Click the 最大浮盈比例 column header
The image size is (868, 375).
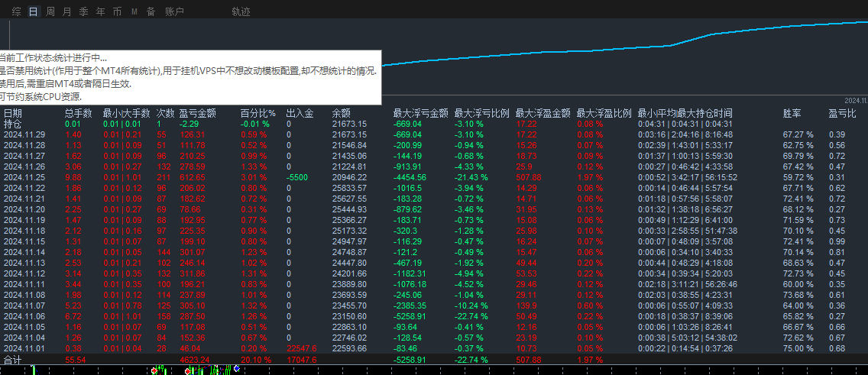[604, 113]
